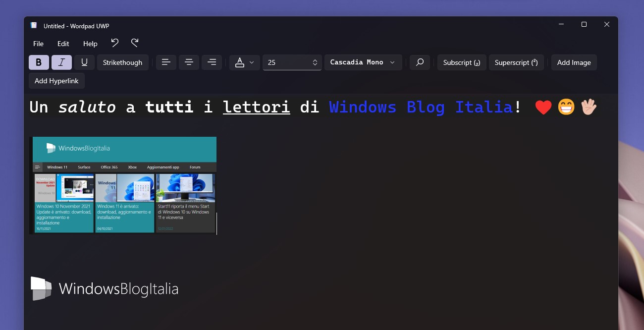This screenshot has width=644, height=330.
Task: Click the Add Image button
Action: coord(574,62)
